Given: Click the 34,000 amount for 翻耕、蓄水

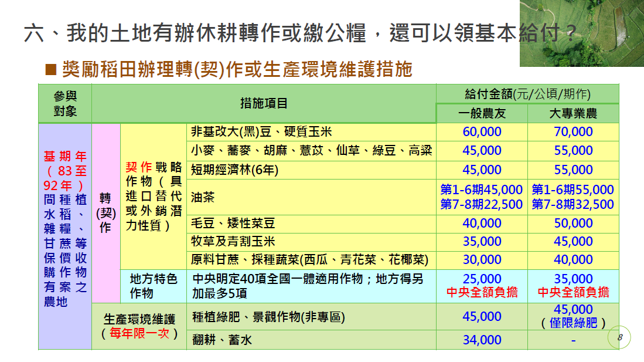Looking at the screenshot, I should (482, 340).
